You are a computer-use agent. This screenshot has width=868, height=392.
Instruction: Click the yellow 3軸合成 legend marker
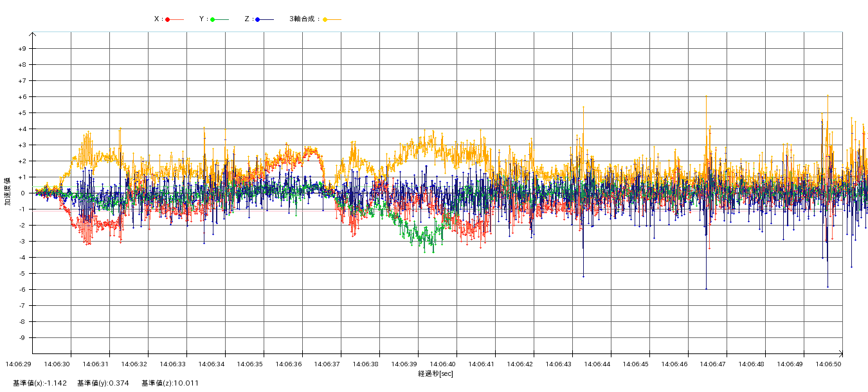coord(325,19)
